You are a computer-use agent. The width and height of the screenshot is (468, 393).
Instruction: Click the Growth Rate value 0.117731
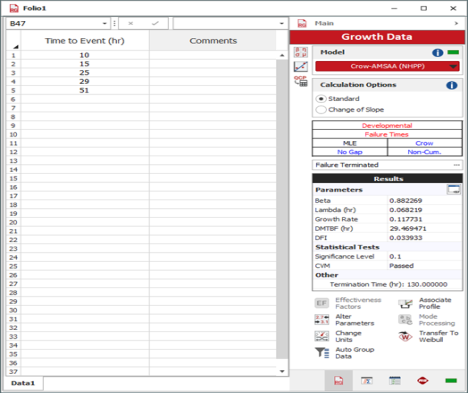click(x=406, y=219)
